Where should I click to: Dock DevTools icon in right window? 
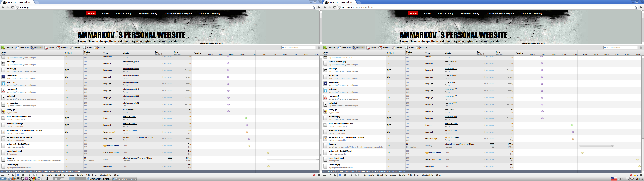[325, 175]
